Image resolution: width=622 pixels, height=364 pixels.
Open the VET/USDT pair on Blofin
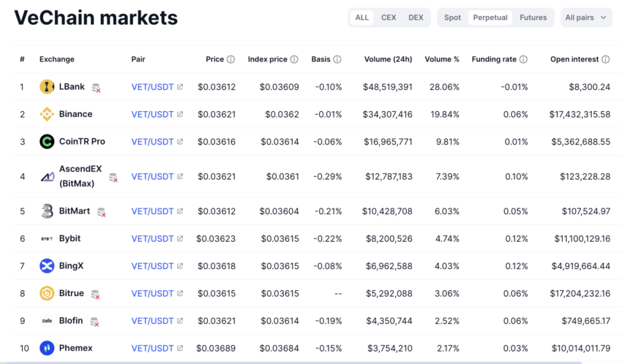(x=152, y=321)
